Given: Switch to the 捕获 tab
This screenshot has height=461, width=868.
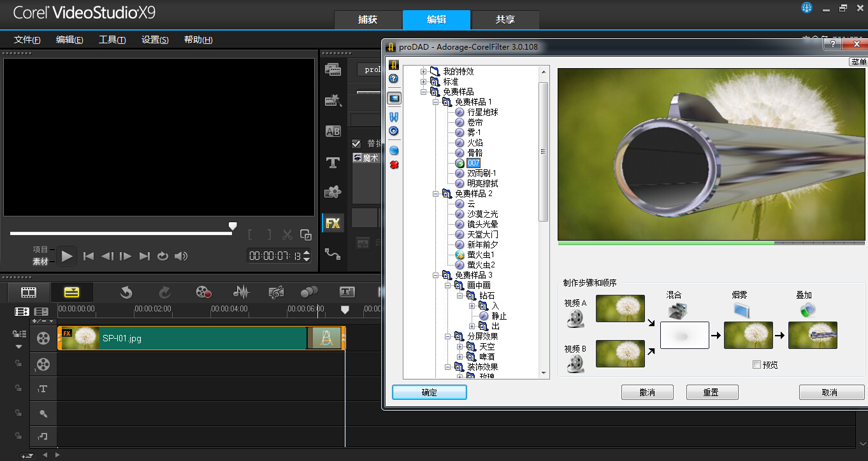Looking at the screenshot, I should [x=368, y=20].
